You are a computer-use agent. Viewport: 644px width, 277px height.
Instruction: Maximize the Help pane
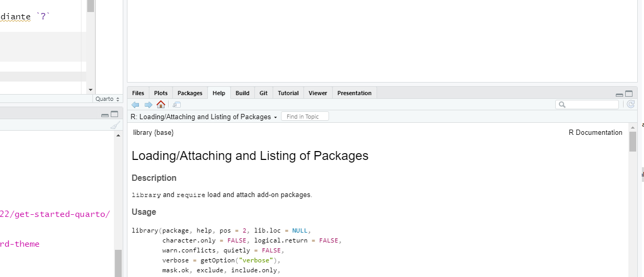pyautogui.click(x=629, y=94)
